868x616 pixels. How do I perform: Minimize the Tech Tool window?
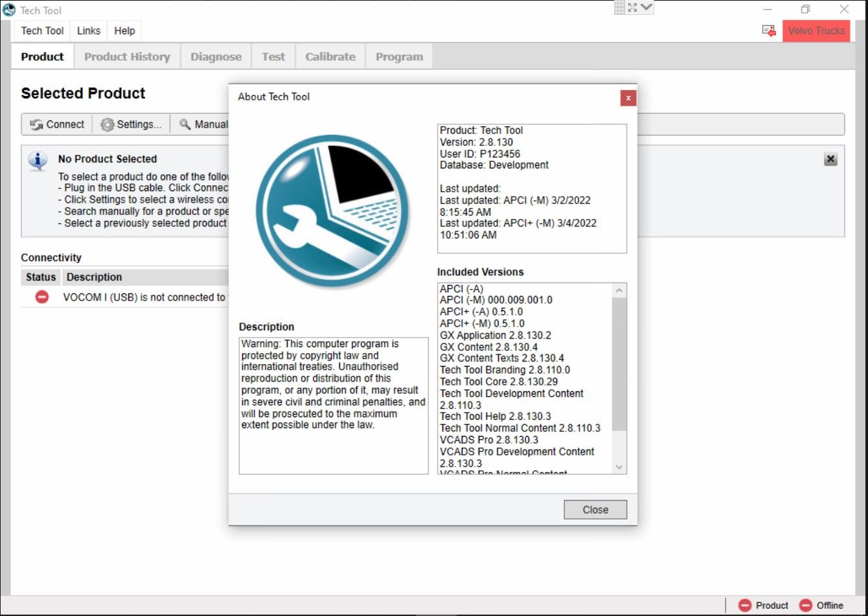[x=768, y=10]
